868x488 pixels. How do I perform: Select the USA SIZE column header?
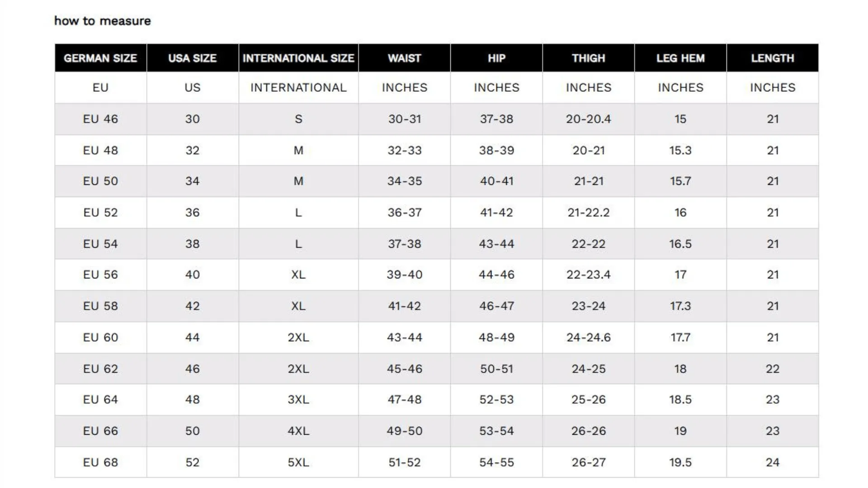pos(193,58)
